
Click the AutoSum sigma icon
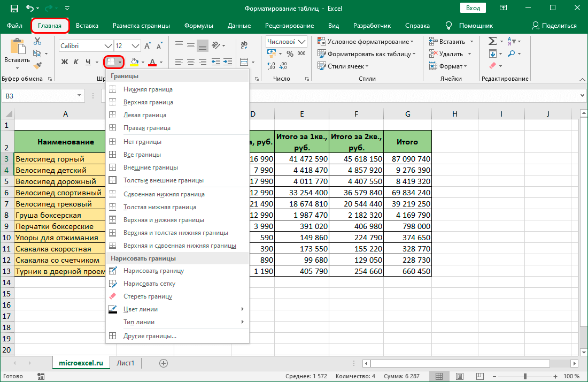pyautogui.click(x=493, y=41)
